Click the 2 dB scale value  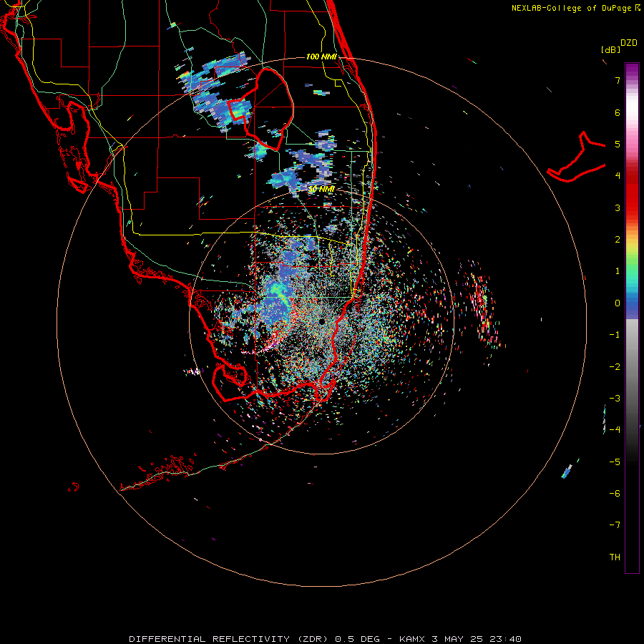click(x=618, y=240)
